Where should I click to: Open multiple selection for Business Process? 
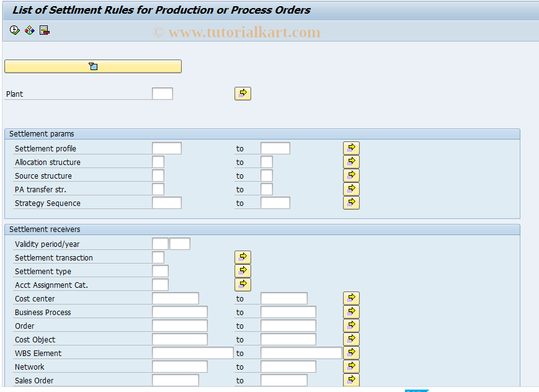click(351, 311)
